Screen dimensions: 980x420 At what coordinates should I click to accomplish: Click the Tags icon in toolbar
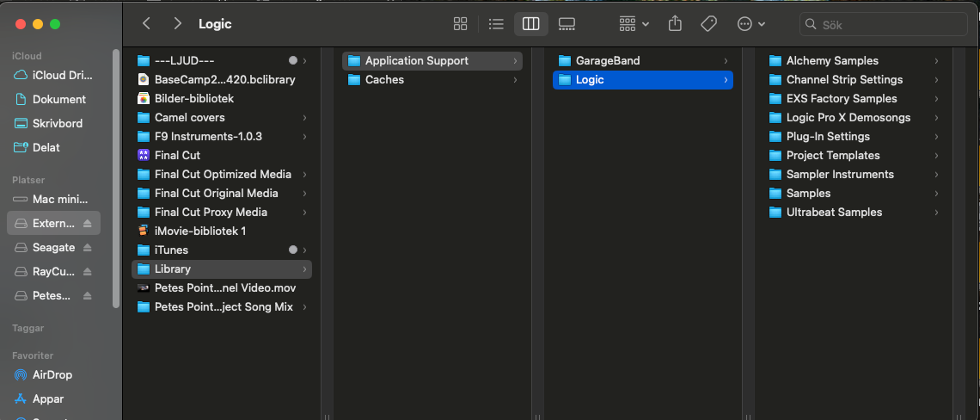click(709, 24)
